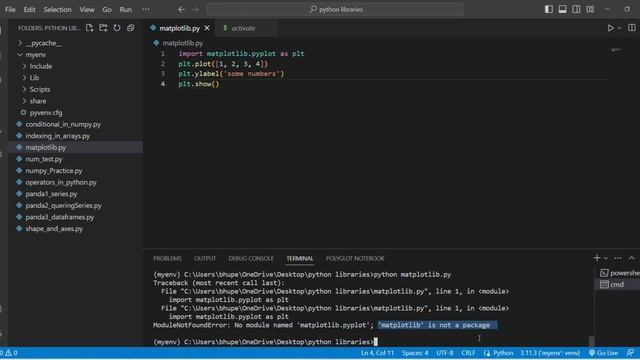Open num_test.py file
Viewport: 640px width, 360px height.
coord(44,159)
